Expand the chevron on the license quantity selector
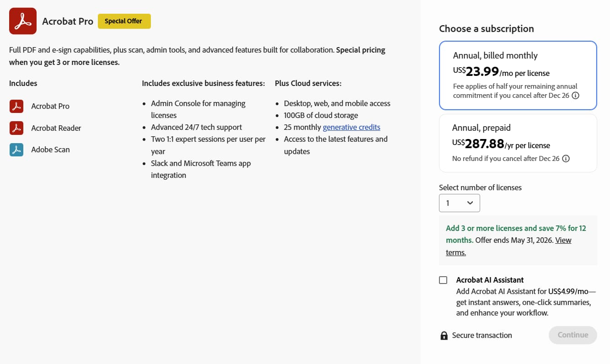The image size is (610, 364). point(471,203)
